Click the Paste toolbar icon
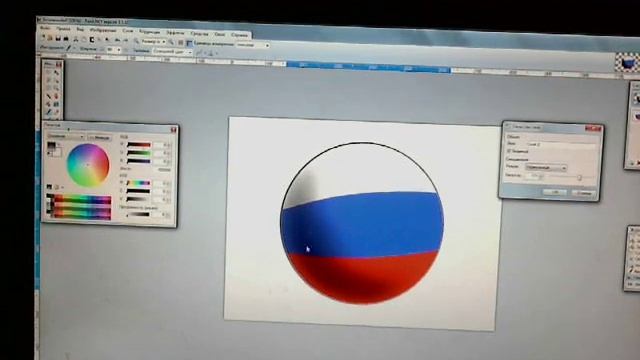The image size is (640, 360). tap(91, 40)
